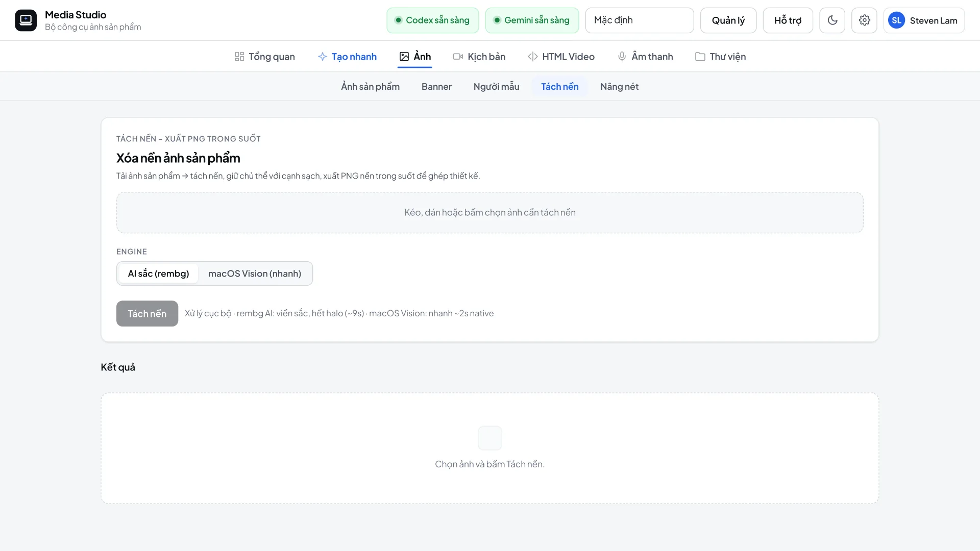Screen dimensions: 980x551
Task: Click the placeholder icon in the results area
Action: pyautogui.click(x=490, y=438)
